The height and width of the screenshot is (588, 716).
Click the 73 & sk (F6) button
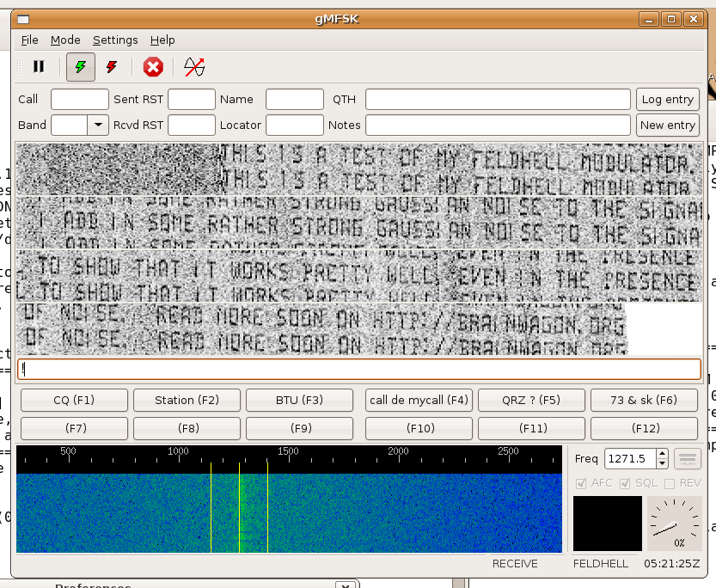tap(645, 401)
